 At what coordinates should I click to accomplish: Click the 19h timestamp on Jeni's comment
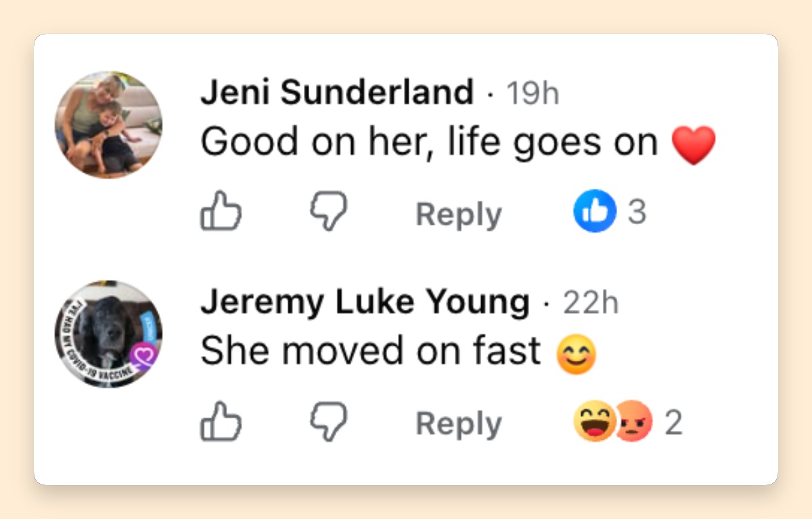[x=533, y=93]
